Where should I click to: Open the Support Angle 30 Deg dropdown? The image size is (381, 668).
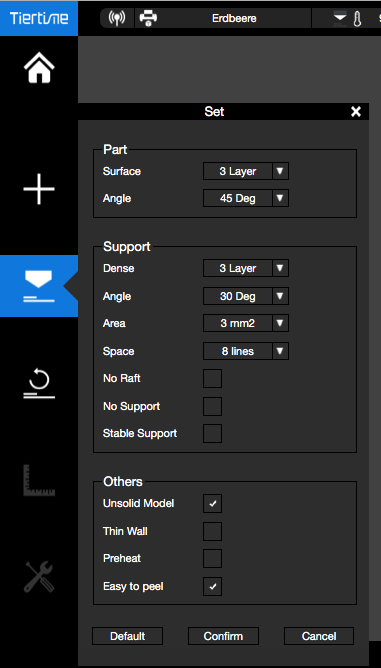click(x=246, y=296)
